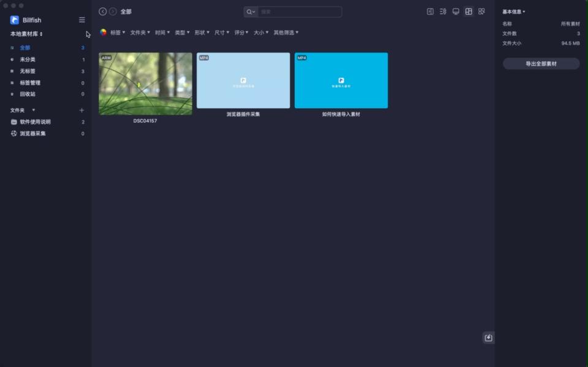The height and width of the screenshot is (367, 588).
Task: Click the QR code scan icon
Action: pos(482,11)
